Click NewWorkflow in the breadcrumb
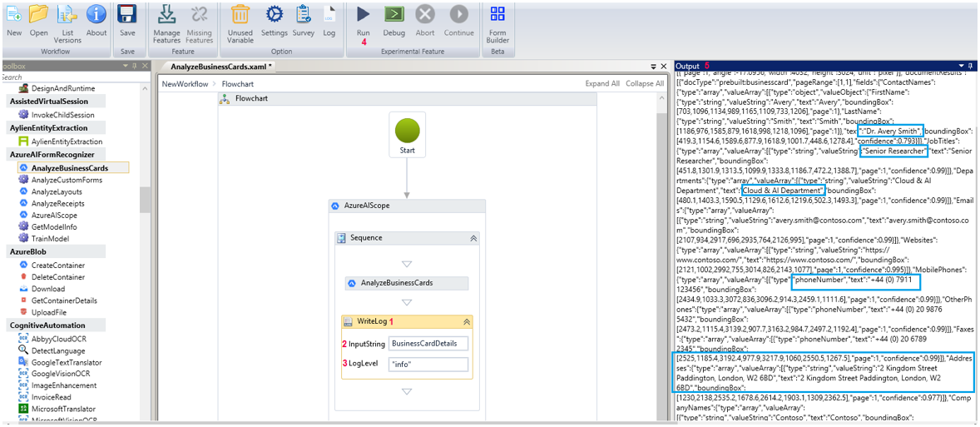The image size is (980, 427). pos(185,84)
